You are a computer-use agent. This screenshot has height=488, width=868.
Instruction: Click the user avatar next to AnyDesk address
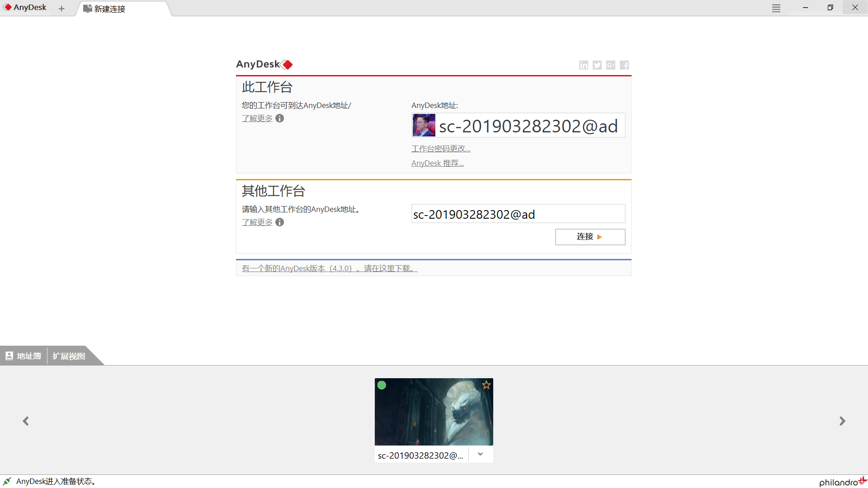pos(424,125)
